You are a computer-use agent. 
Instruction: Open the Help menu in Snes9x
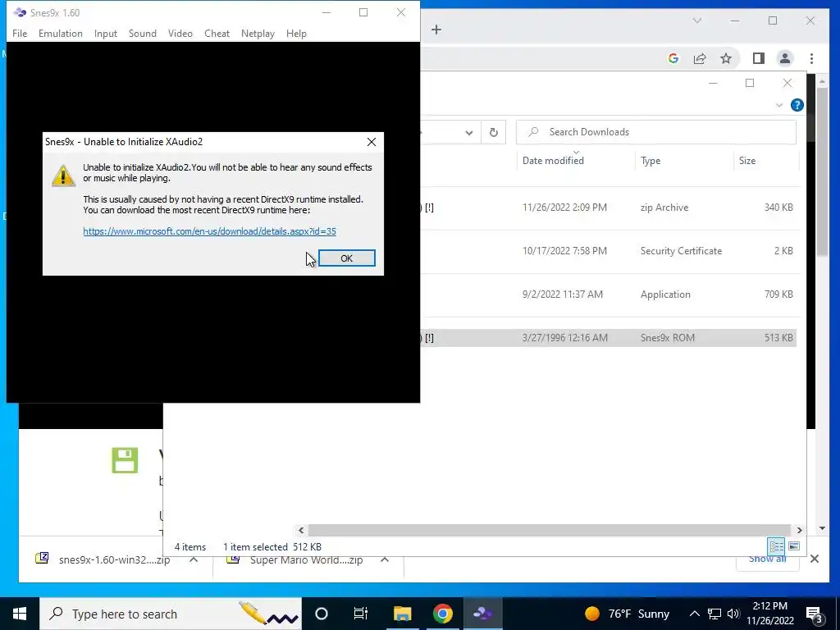[296, 33]
